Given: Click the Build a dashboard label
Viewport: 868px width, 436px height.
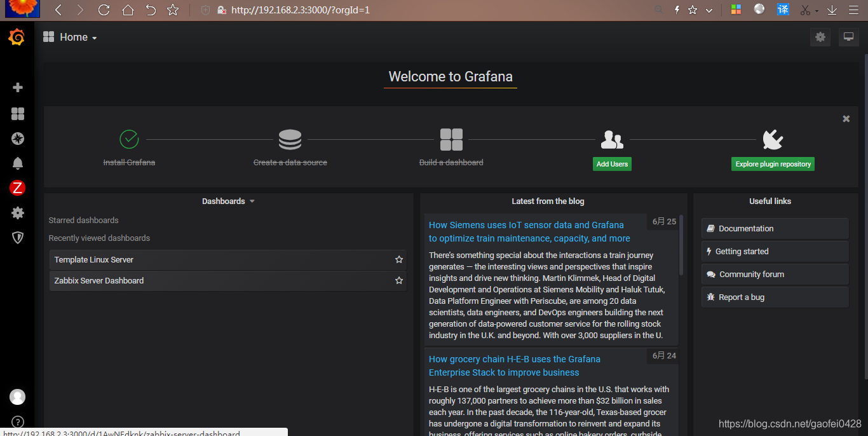Looking at the screenshot, I should (451, 163).
